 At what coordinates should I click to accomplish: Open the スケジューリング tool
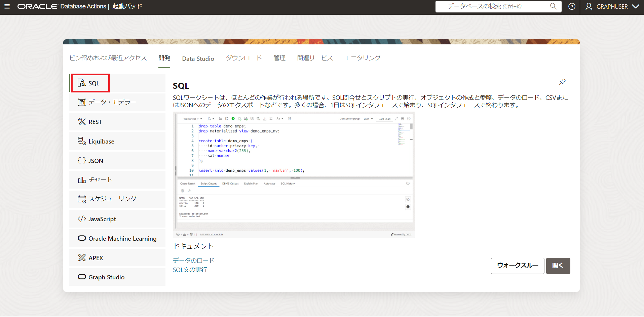click(x=112, y=199)
